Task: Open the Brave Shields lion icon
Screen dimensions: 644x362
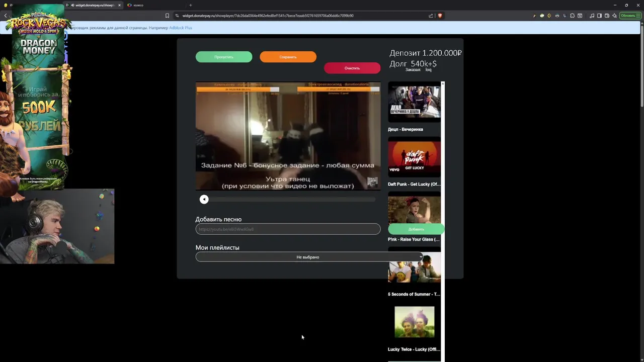Action: pos(440,16)
